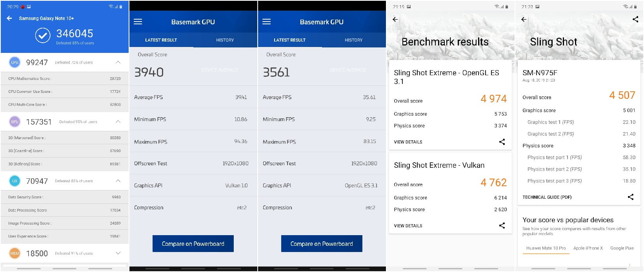Open hamburger menu in OpenGL Basemark GPU screen
The height and width of the screenshot is (272, 644).
[x=267, y=22]
